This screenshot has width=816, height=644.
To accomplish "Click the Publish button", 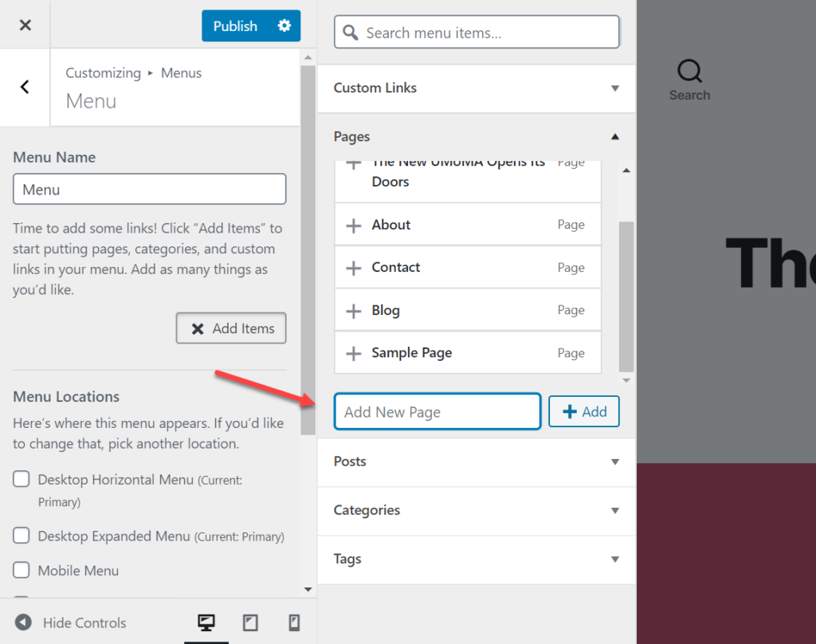I will click(235, 26).
